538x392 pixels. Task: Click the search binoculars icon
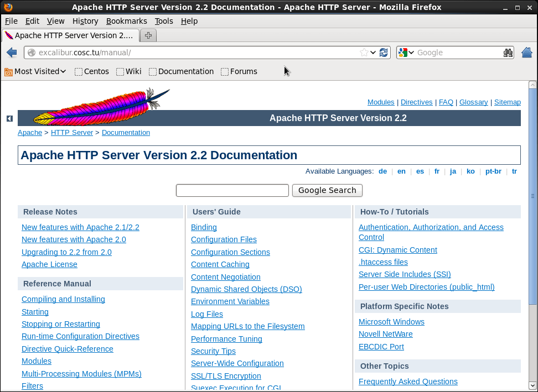click(x=508, y=53)
